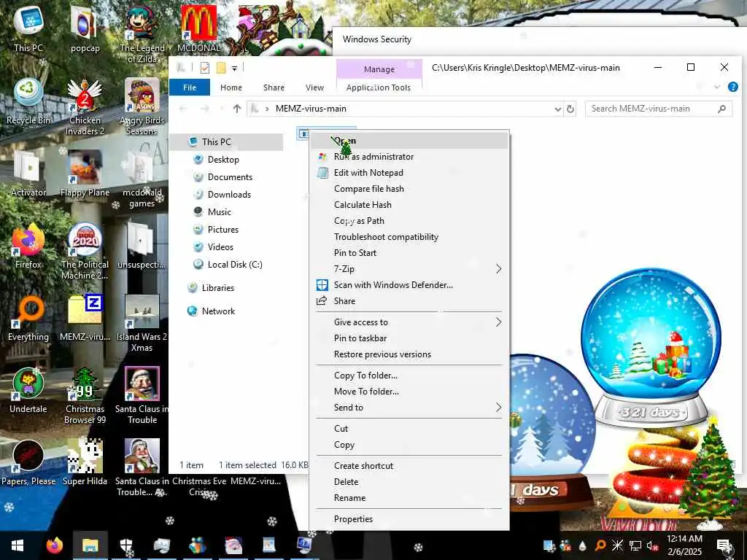The height and width of the screenshot is (560, 747).
Task: Open the Application Tools tab
Action: (379, 87)
